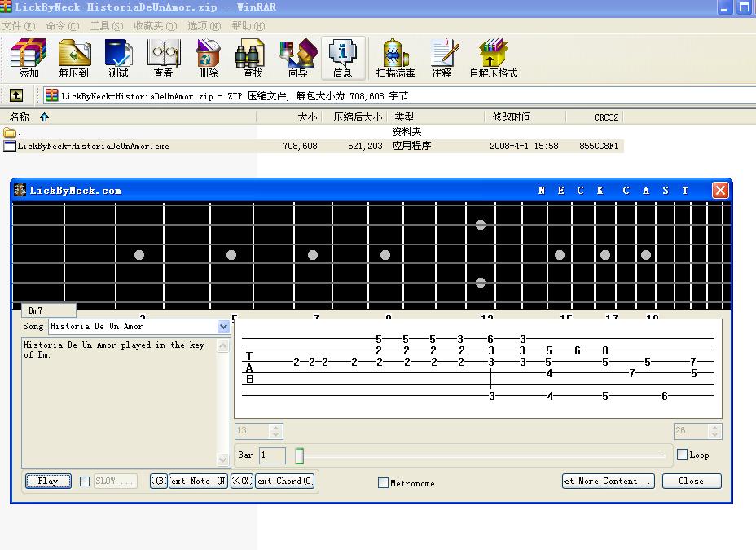756x550 pixels.
Task: Click the Bar number input field
Action: [272, 455]
